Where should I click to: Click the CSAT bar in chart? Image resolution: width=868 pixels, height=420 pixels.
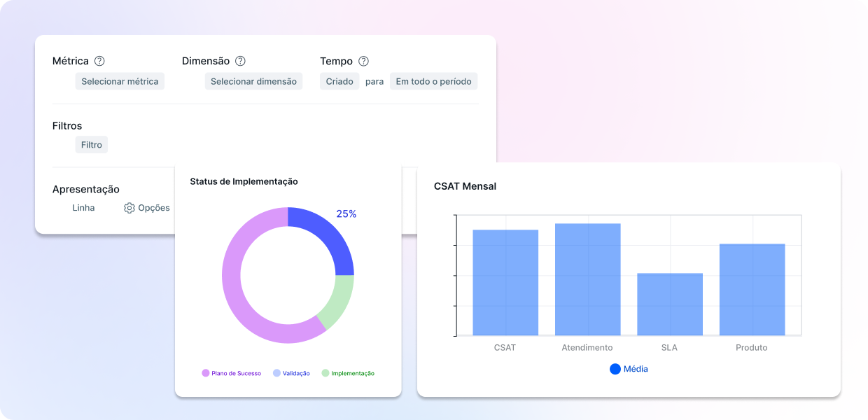click(x=505, y=282)
